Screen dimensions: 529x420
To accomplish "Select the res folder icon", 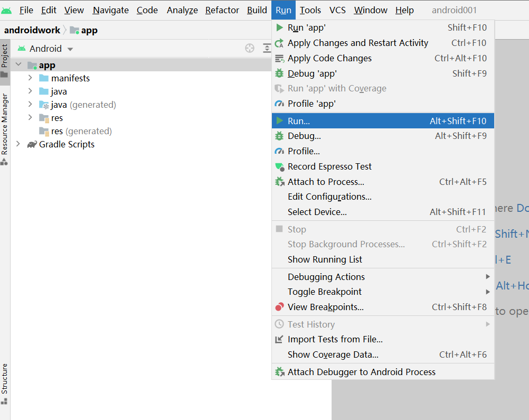I will pos(44,118).
